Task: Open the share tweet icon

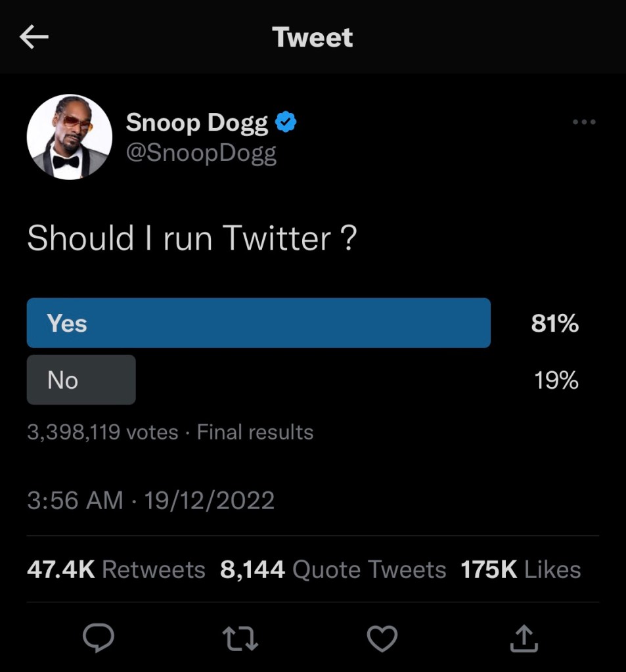Action: pos(524,637)
